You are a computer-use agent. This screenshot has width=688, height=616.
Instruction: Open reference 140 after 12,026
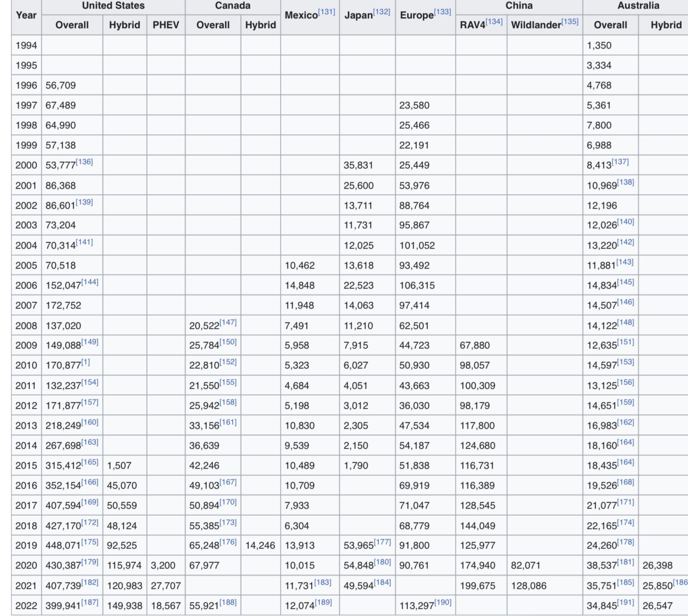(626, 222)
